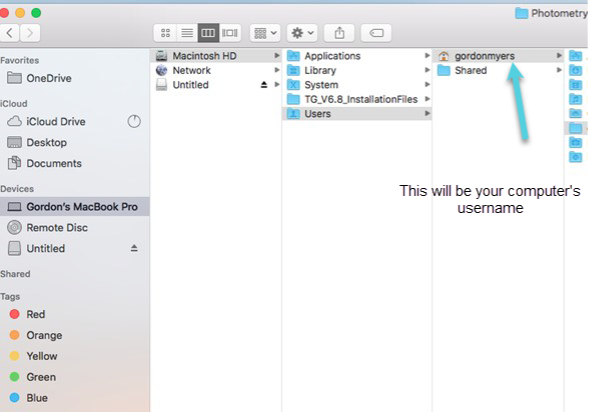Viewport: 600px width, 412px height.
Task: Open the Action gear menu
Action: (300, 33)
